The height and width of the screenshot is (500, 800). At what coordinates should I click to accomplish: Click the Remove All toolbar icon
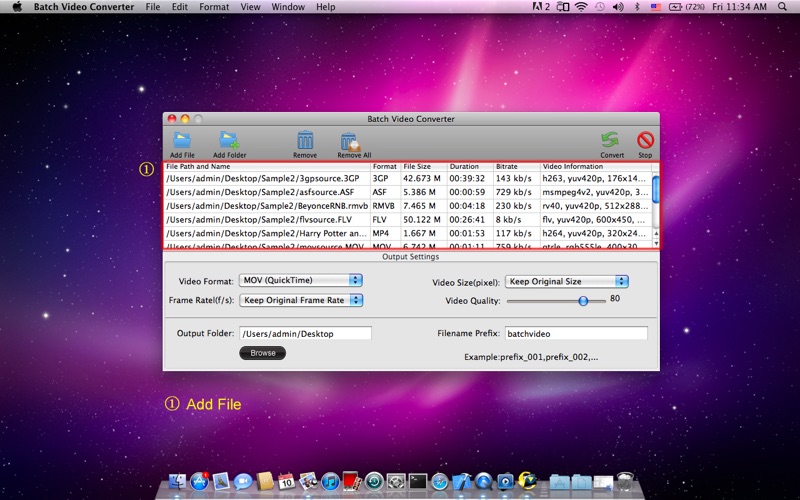pyautogui.click(x=350, y=141)
